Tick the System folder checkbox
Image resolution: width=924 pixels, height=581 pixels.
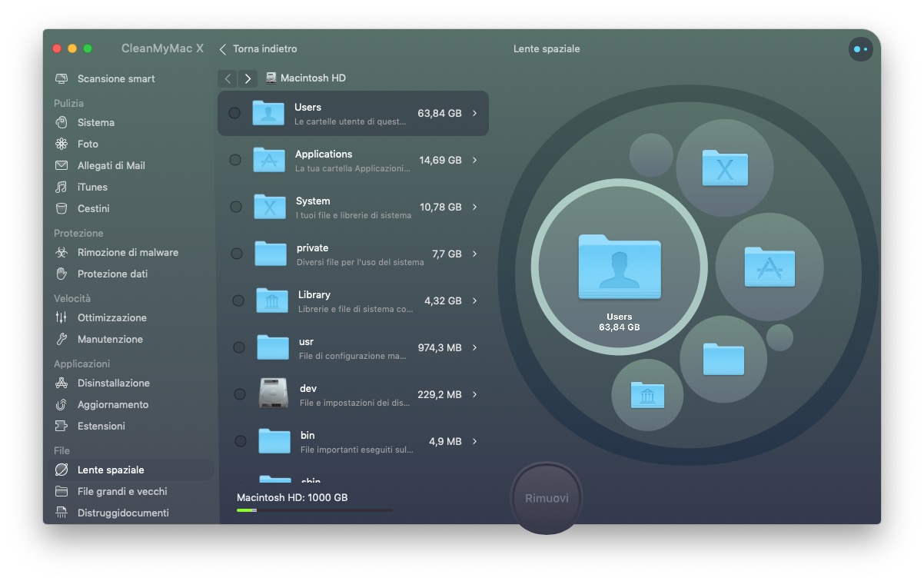click(236, 207)
